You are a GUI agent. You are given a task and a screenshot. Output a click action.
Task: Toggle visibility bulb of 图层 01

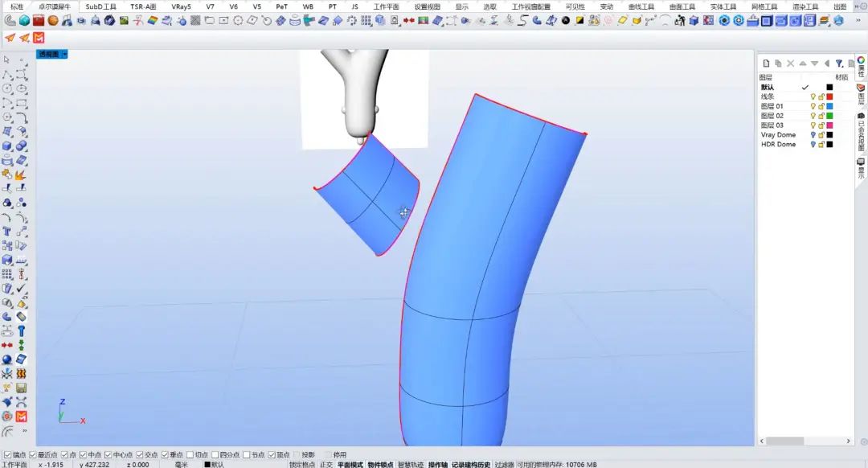813,106
